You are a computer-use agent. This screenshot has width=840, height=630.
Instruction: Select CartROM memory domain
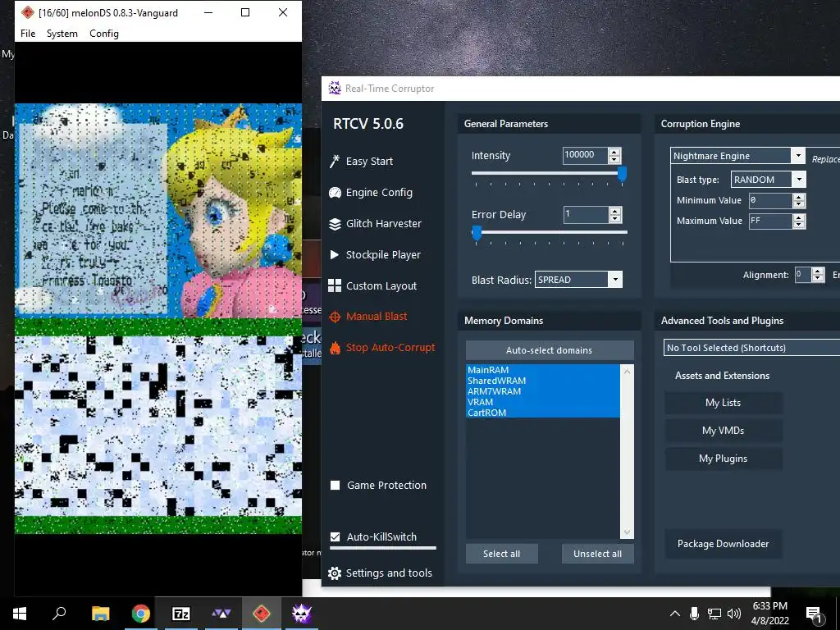pyautogui.click(x=543, y=413)
